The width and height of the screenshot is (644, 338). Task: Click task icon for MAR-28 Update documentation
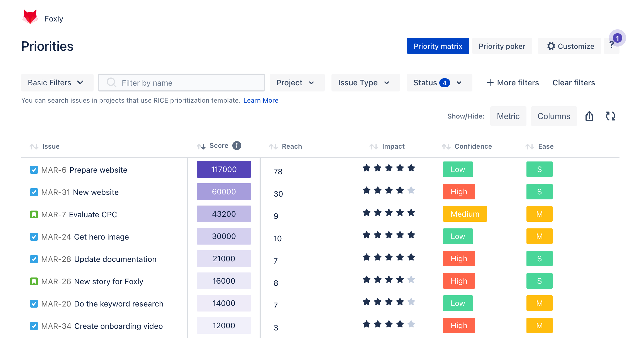tap(34, 259)
